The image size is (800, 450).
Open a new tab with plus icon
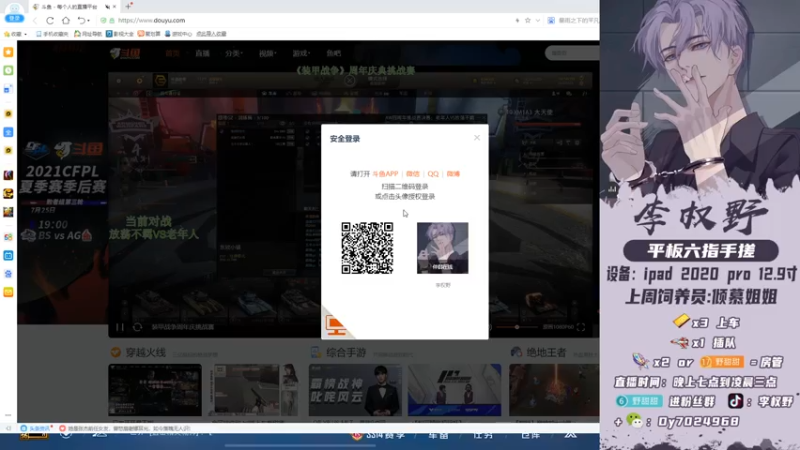pos(128,7)
